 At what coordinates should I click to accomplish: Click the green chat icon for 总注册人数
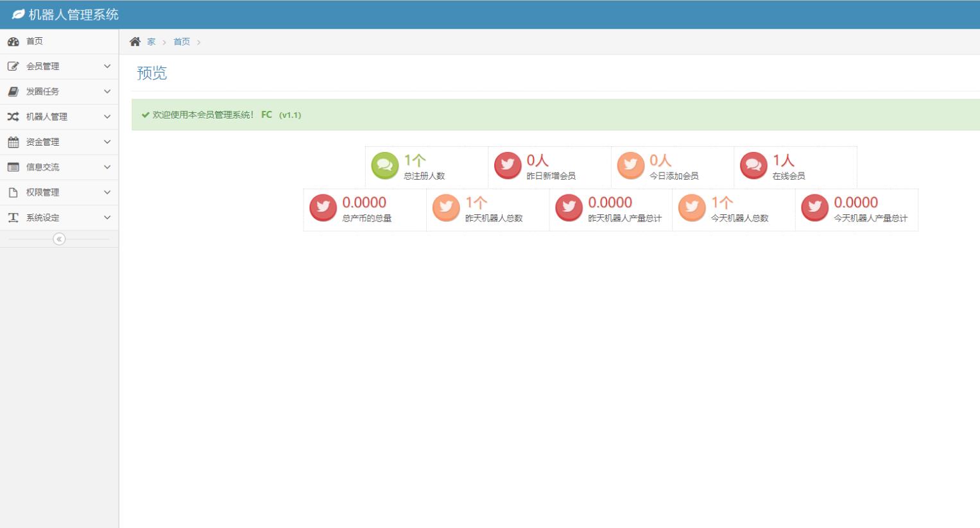(x=385, y=166)
